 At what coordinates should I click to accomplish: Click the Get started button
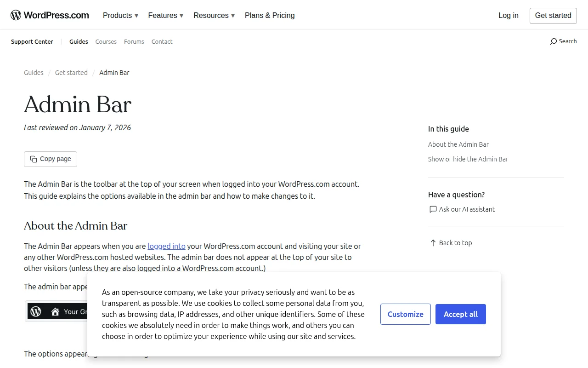click(x=553, y=15)
